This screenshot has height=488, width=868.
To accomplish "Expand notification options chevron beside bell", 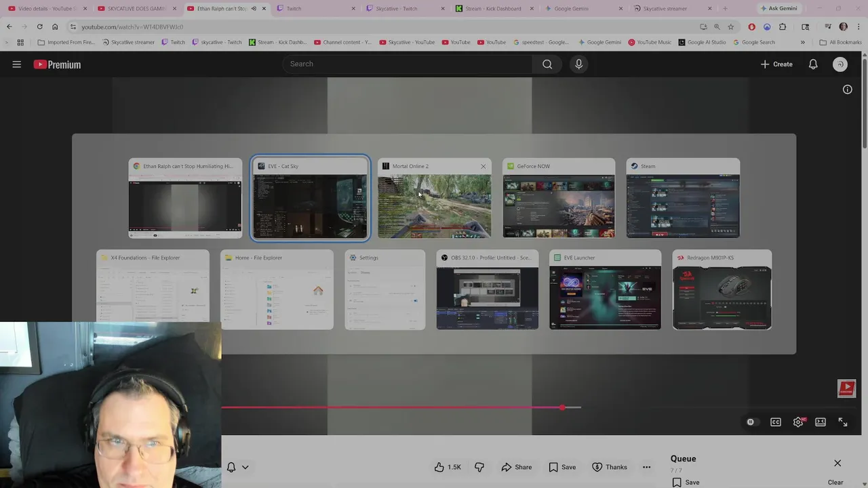I will point(245,467).
